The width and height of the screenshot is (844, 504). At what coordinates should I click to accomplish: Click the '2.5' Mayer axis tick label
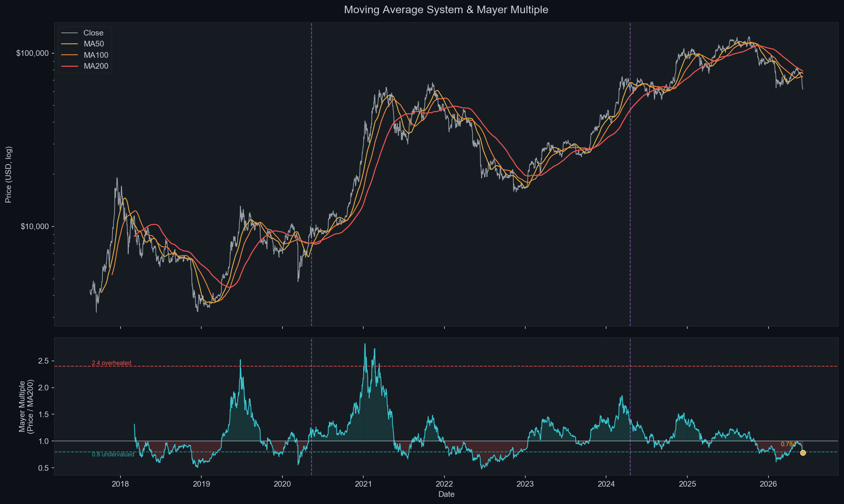click(x=43, y=361)
